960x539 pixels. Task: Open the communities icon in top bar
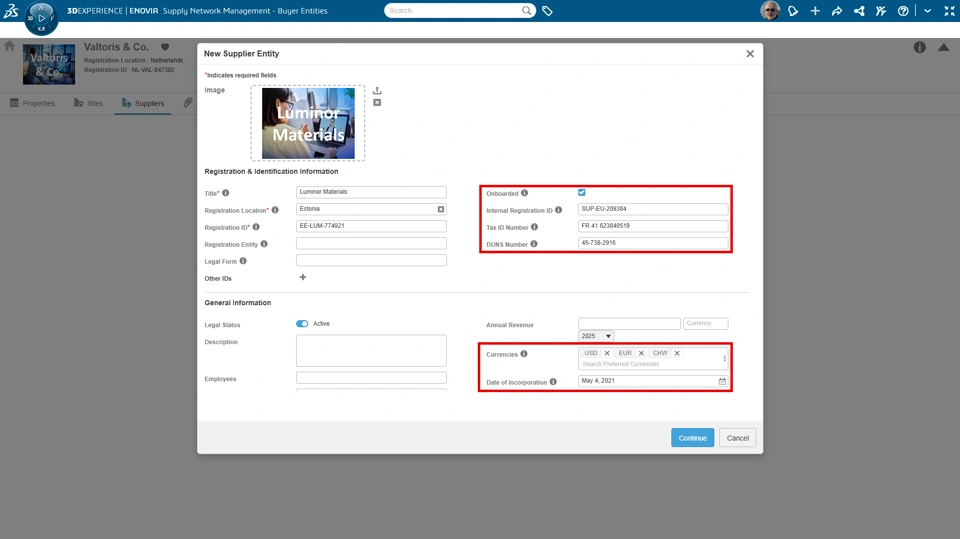point(881,11)
